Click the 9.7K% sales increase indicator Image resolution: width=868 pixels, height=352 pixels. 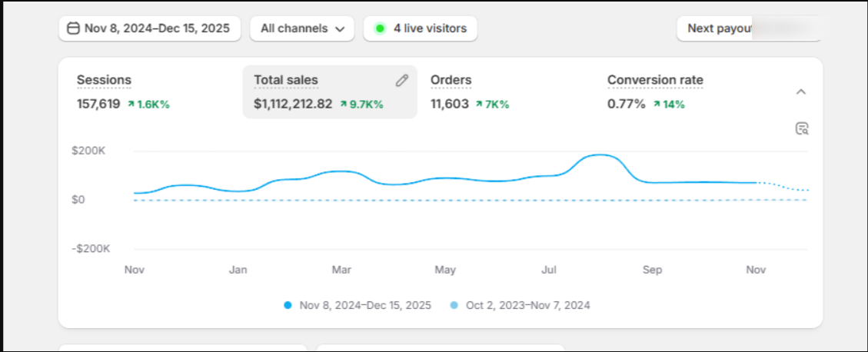tap(361, 104)
